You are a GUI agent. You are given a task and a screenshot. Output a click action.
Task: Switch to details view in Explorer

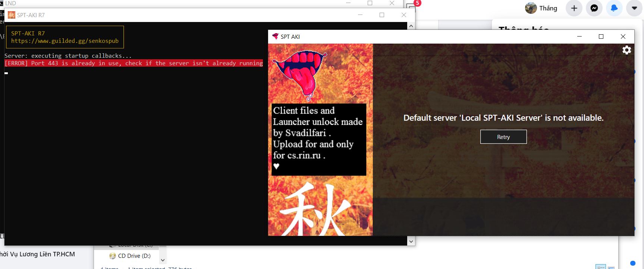600,267
